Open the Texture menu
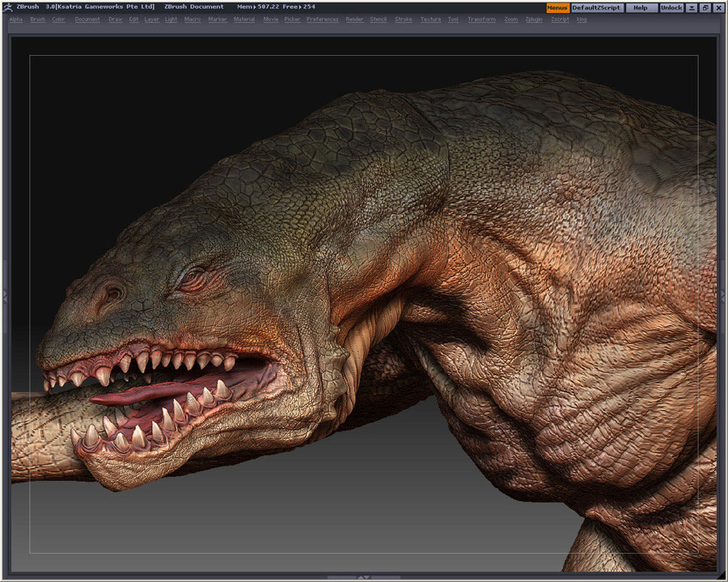The height and width of the screenshot is (582, 728). [431, 19]
